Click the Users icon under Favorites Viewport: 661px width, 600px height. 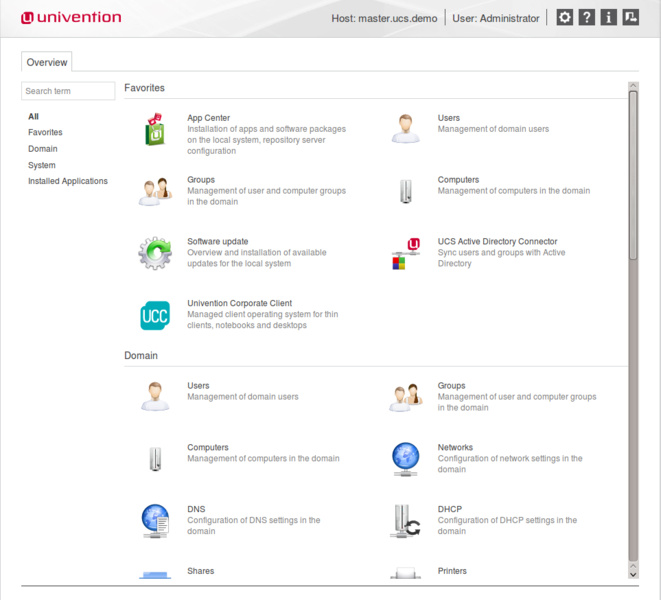click(x=405, y=129)
